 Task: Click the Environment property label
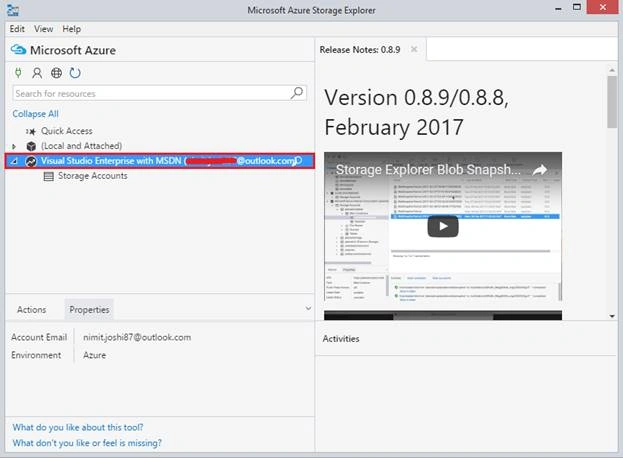(x=36, y=355)
